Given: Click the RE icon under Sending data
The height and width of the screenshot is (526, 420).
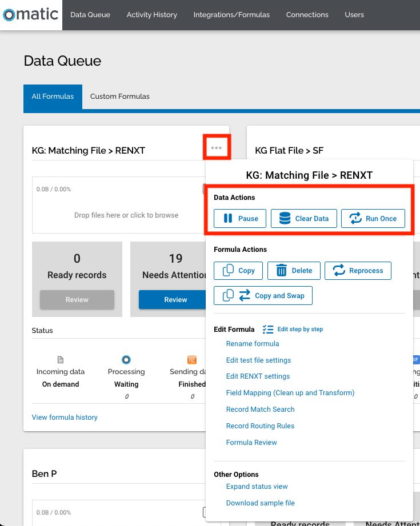Looking at the screenshot, I should 191,359.
